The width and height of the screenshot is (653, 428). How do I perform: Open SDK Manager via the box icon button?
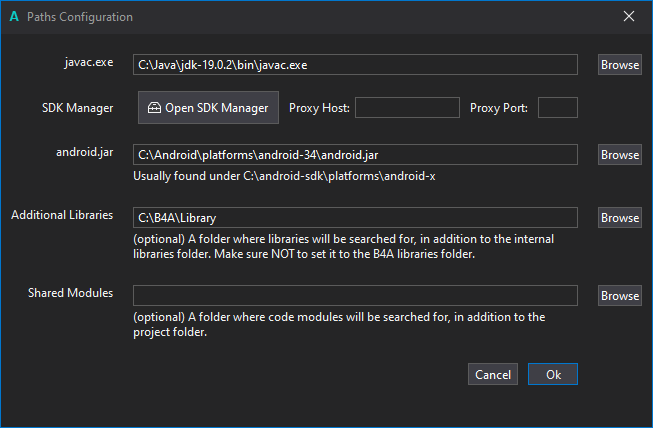coord(208,108)
